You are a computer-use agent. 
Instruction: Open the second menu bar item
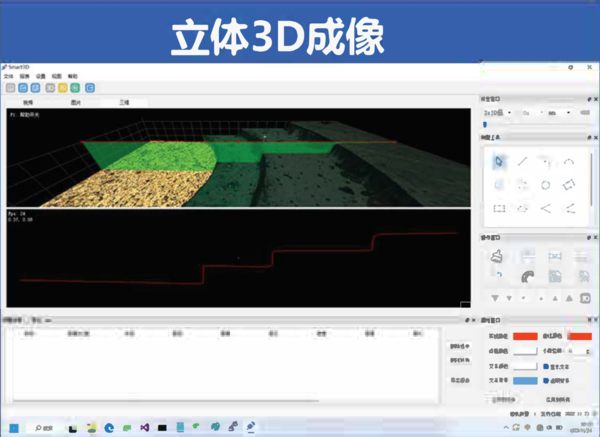pos(24,76)
